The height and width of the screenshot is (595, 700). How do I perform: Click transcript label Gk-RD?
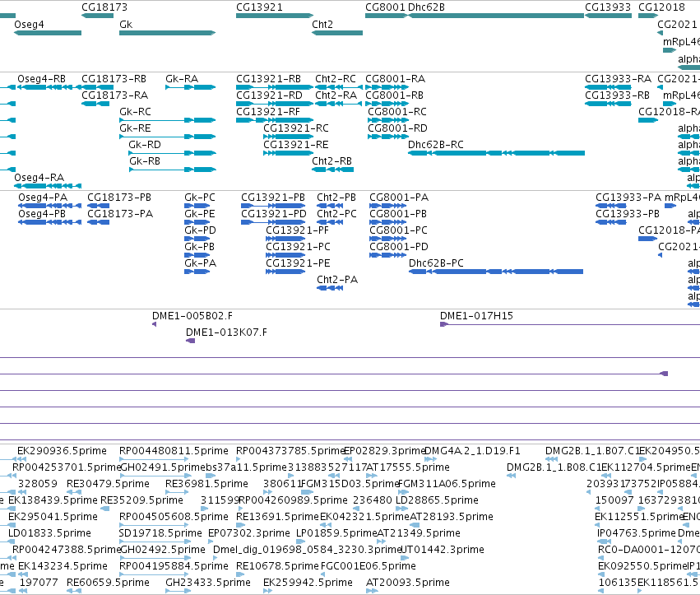tap(145, 145)
